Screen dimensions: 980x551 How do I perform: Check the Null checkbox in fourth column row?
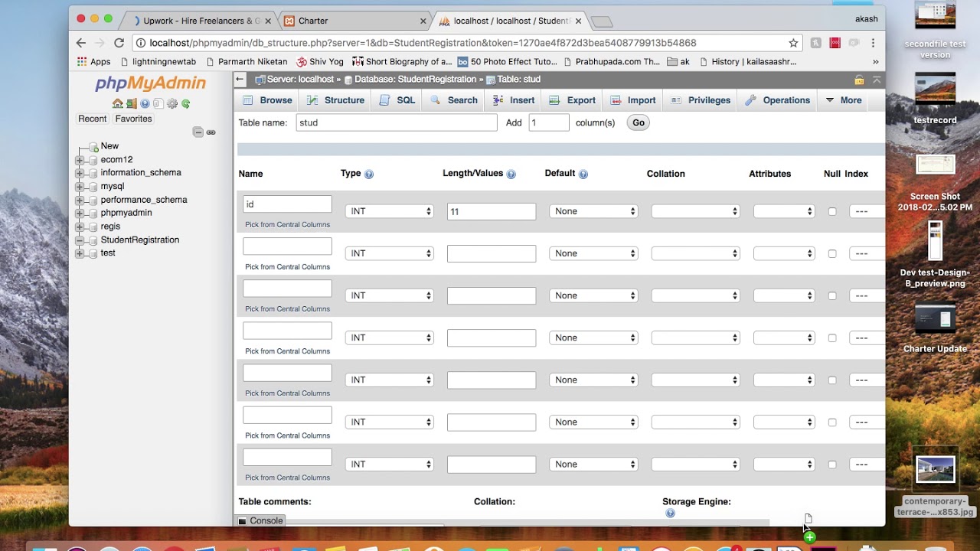point(832,338)
